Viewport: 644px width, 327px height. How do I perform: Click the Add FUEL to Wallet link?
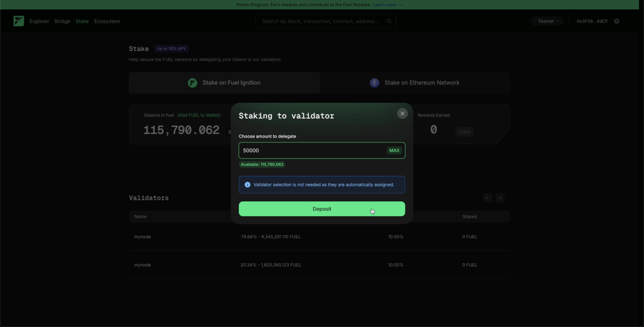click(199, 115)
